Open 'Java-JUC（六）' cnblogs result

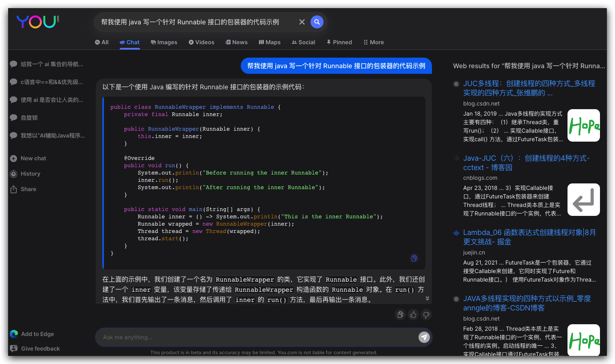[x=527, y=163]
